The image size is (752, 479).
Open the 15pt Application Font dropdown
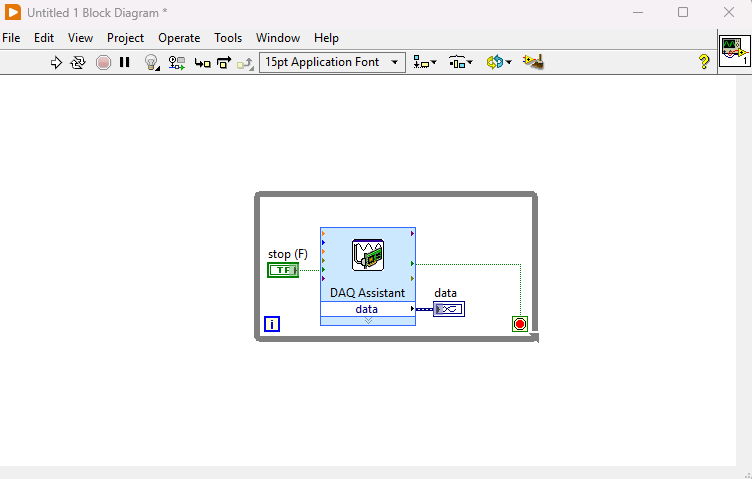click(331, 62)
